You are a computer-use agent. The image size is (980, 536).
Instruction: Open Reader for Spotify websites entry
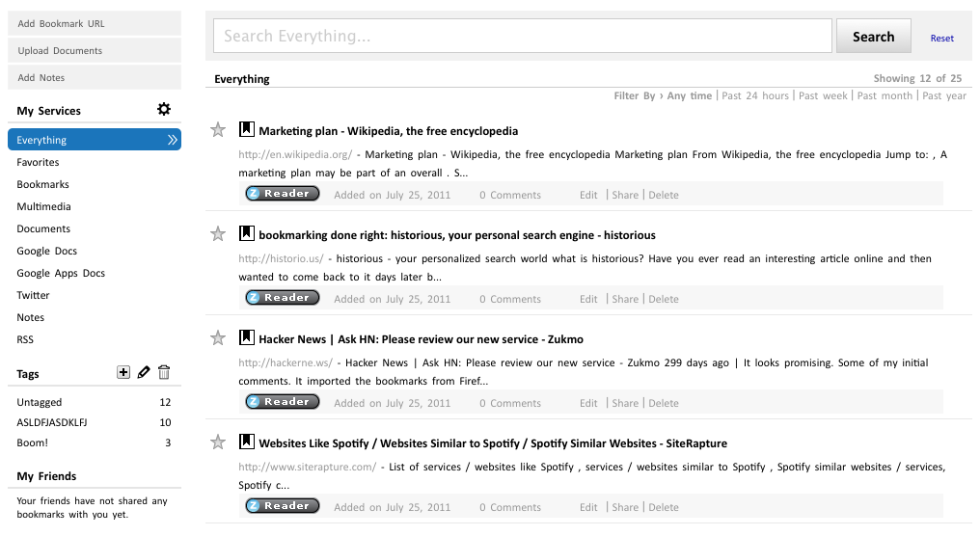(x=283, y=506)
